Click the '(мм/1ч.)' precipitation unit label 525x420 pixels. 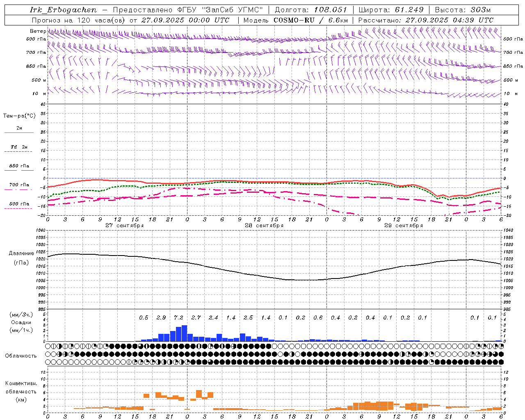pos(21,330)
